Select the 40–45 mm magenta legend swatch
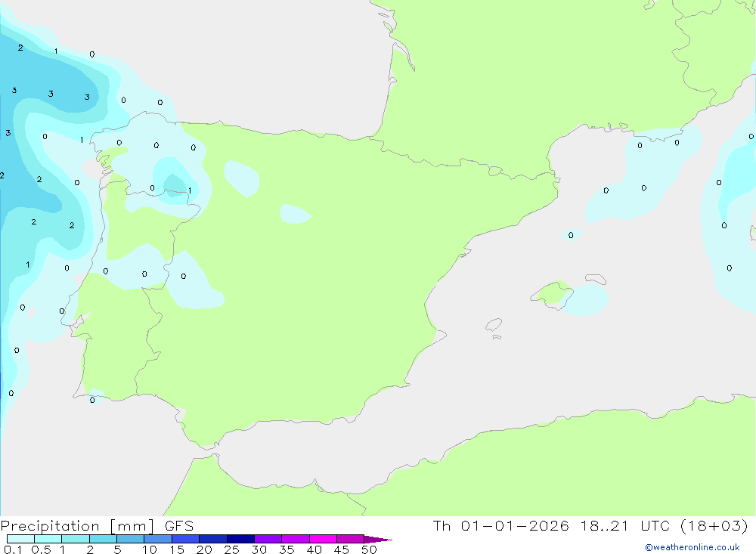The height and width of the screenshot is (554, 756). pyautogui.click(x=323, y=539)
